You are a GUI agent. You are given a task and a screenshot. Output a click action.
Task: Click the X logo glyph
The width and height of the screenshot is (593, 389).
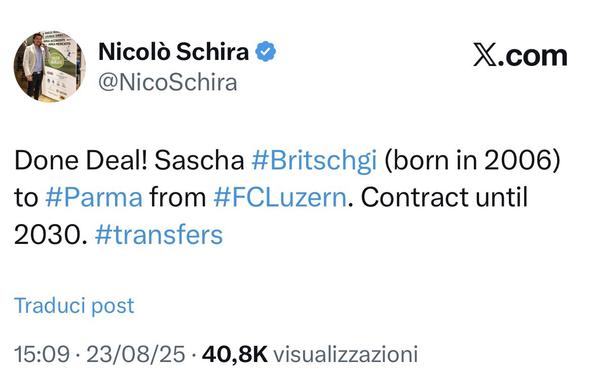tap(485, 56)
